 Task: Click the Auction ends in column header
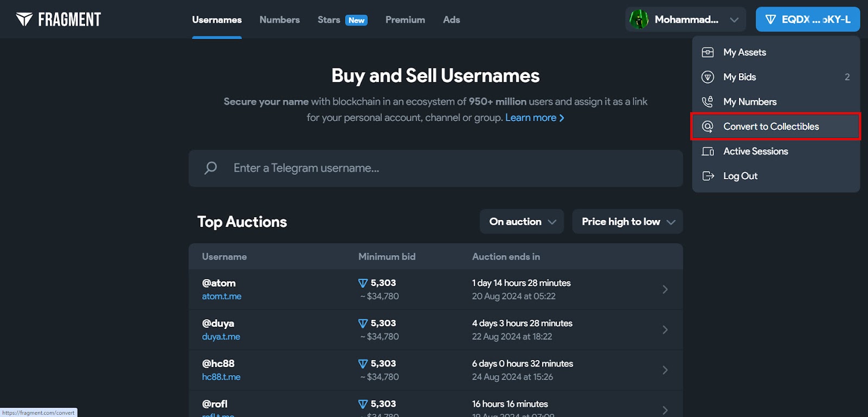tap(506, 257)
